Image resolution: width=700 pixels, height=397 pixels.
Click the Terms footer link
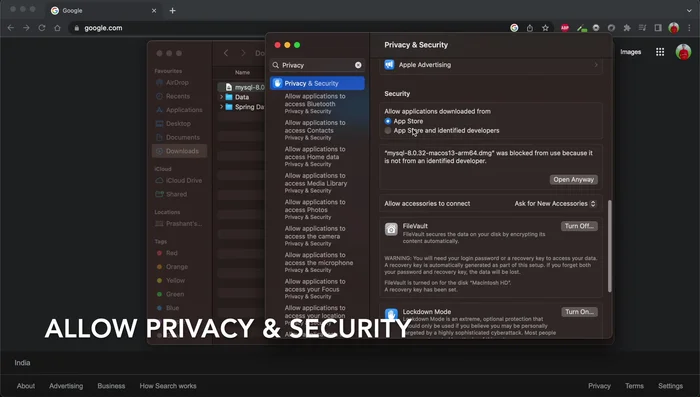click(634, 386)
